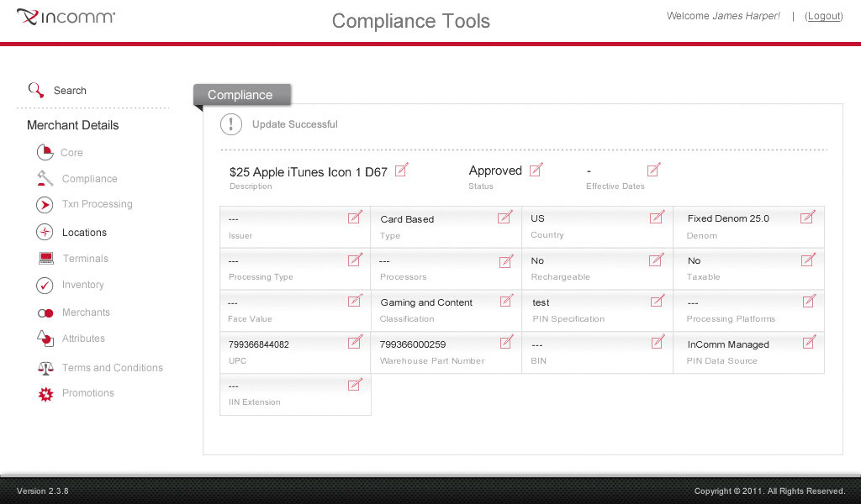The height and width of the screenshot is (504, 861).
Task: Click the UPC value 799366844082
Action: pos(259,344)
